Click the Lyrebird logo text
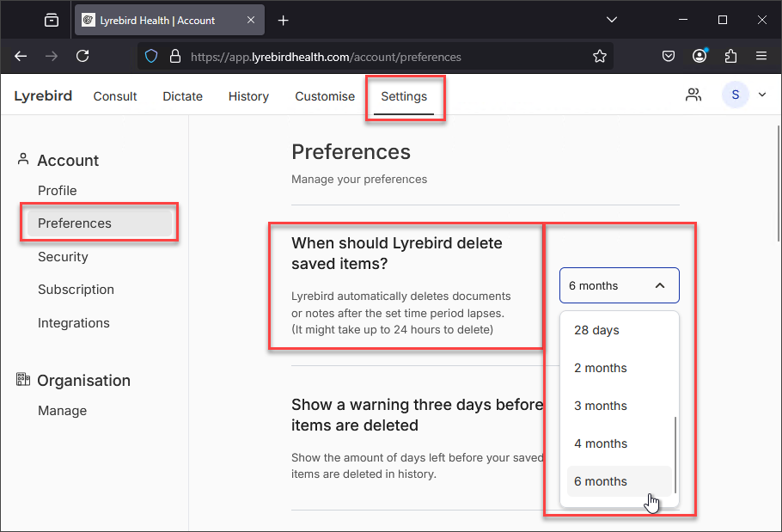 click(43, 95)
